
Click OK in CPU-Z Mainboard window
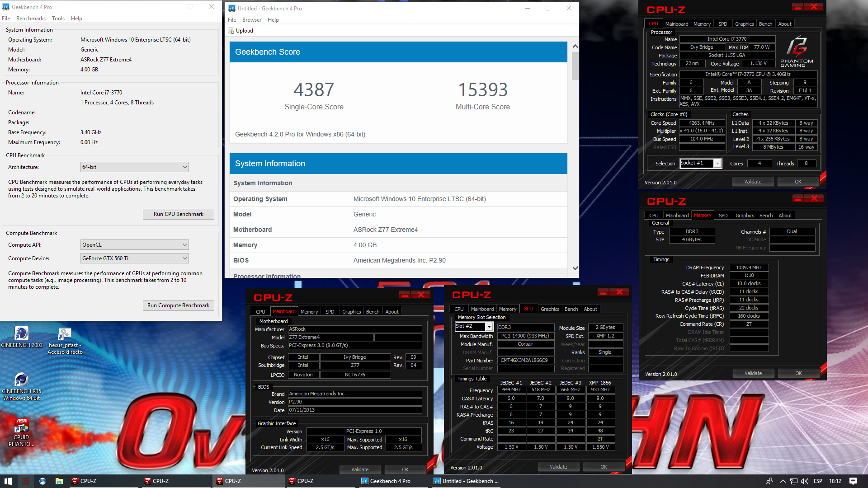(405, 469)
